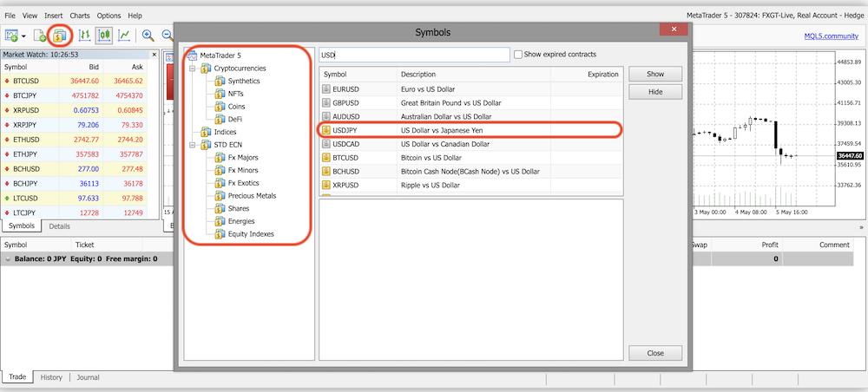Enable Show expired contracts checkbox
The height and width of the screenshot is (392, 868).
(x=518, y=55)
